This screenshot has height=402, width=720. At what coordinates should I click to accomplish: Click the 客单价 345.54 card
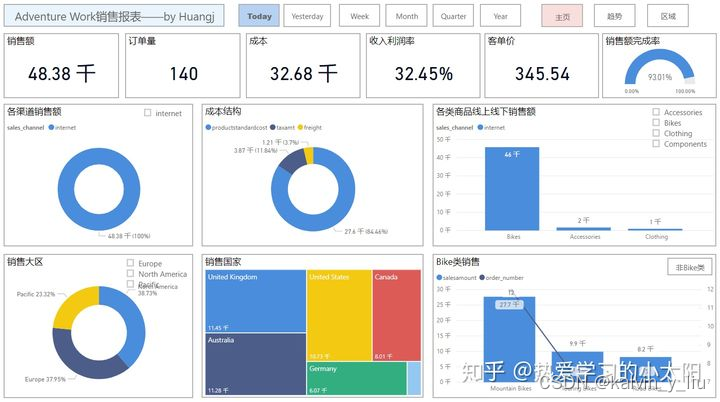[x=541, y=65]
